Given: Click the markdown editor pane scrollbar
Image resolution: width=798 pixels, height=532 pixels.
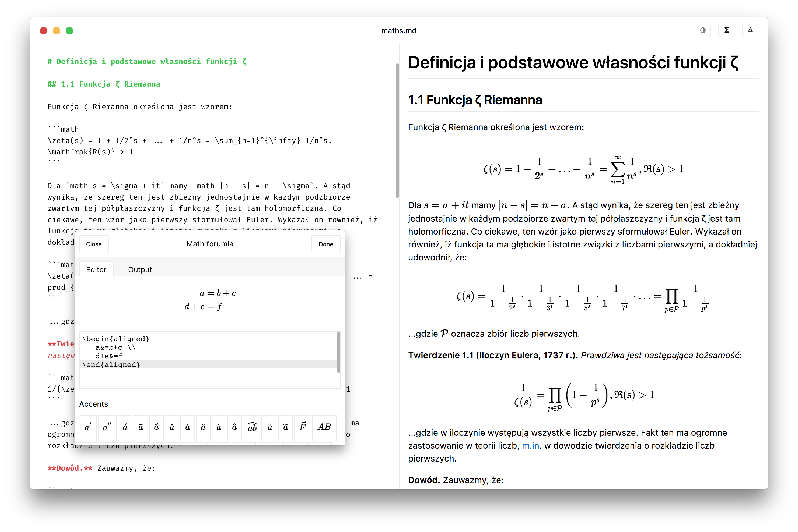Looking at the screenshot, I should 397,131.
